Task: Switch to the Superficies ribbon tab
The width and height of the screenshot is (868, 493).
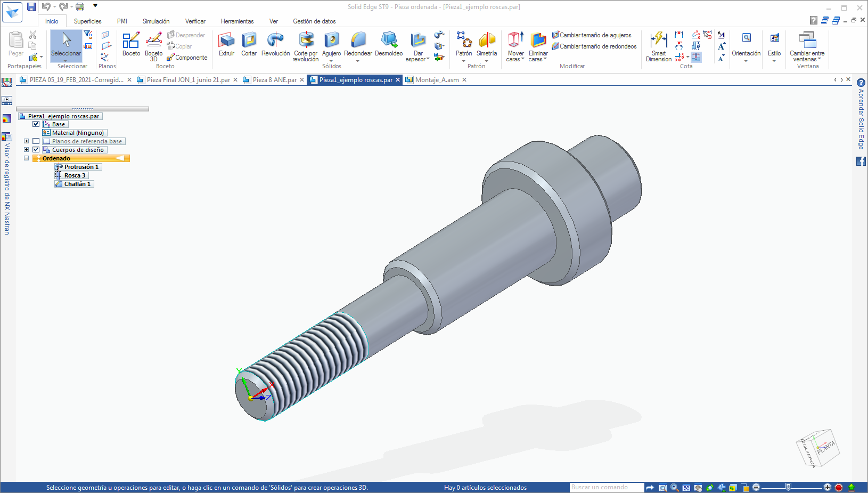Action: coord(87,21)
